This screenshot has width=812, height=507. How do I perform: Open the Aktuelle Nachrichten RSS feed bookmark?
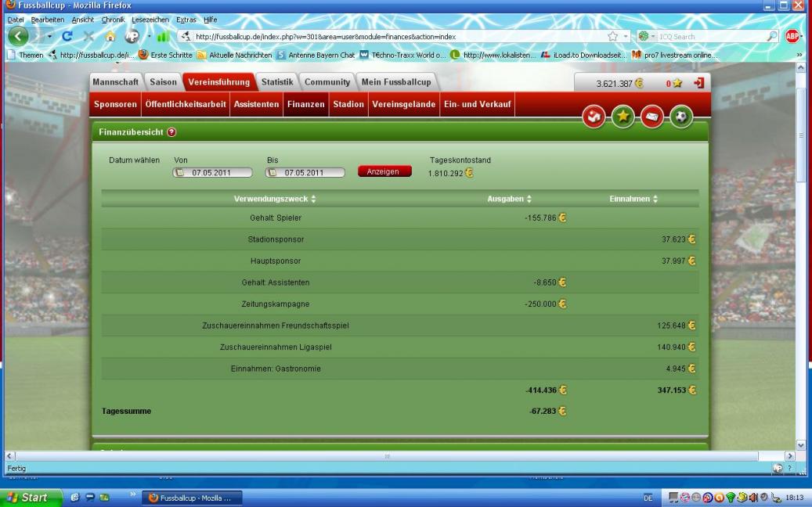234,55
